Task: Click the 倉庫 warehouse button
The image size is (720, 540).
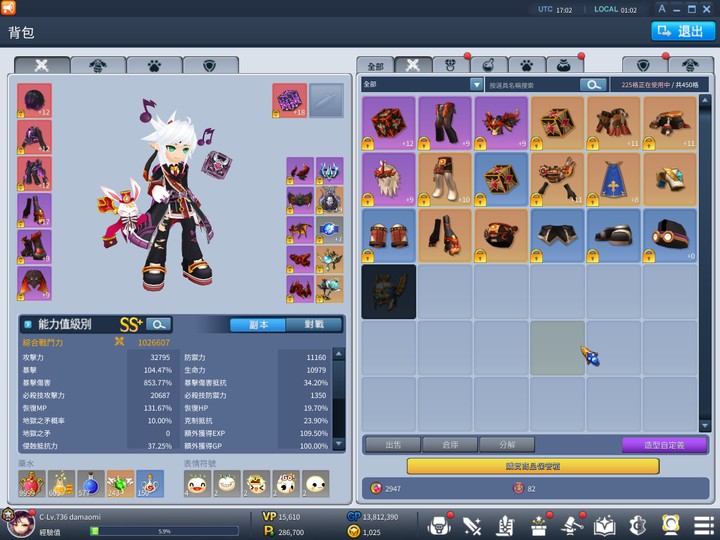Action: coord(450,444)
